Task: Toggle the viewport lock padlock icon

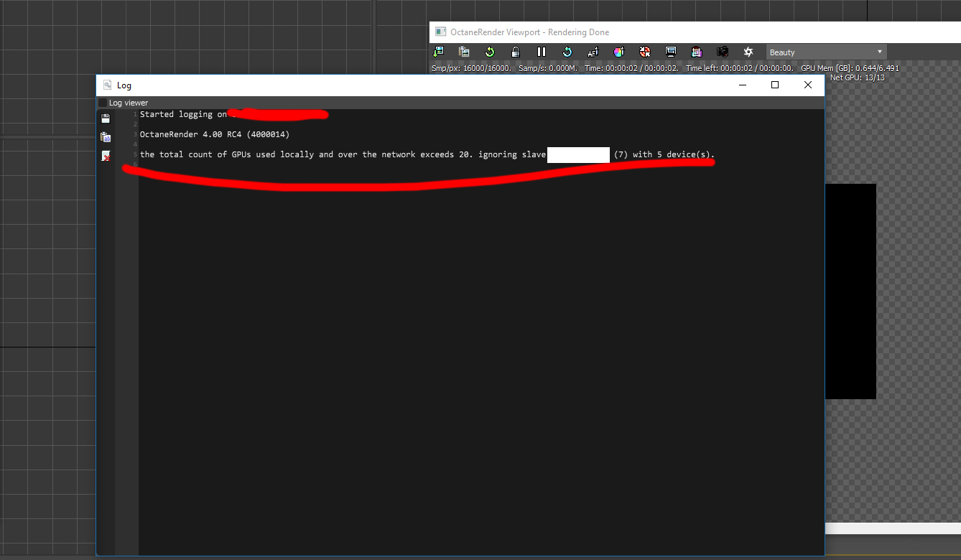Action: (516, 52)
